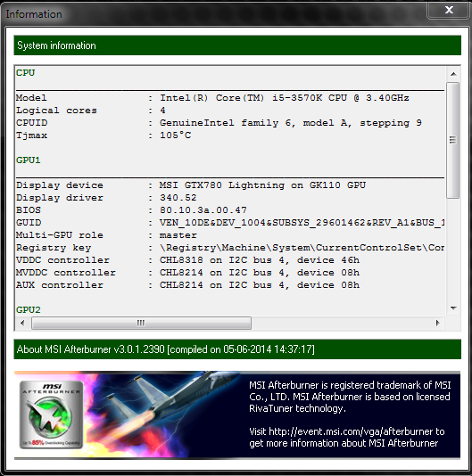This screenshot has height=476, width=472.
Task: Click the MVDDC controller row label
Action: pyautogui.click(x=66, y=272)
